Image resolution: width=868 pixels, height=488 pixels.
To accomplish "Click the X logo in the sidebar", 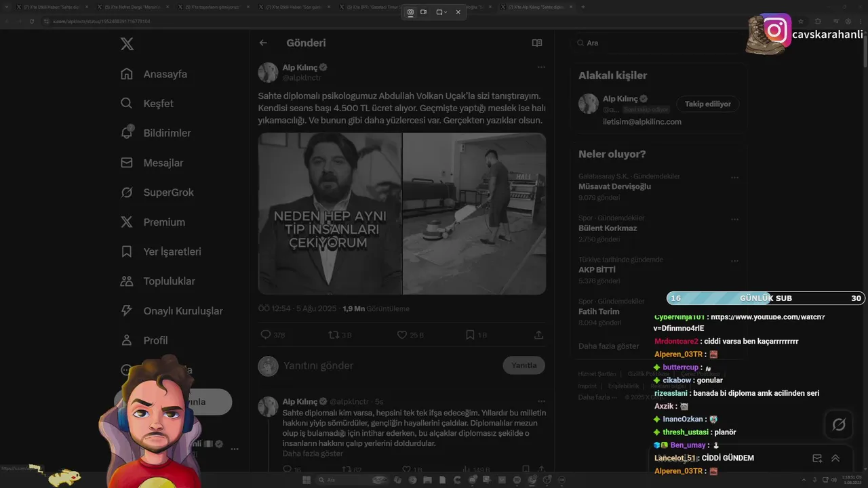I will [x=127, y=44].
